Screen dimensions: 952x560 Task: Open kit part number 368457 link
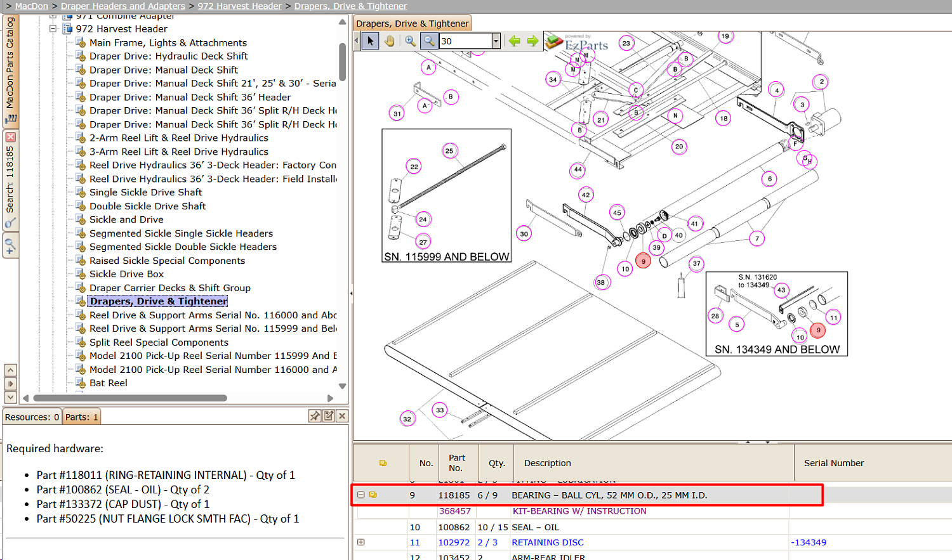[454, 511]
